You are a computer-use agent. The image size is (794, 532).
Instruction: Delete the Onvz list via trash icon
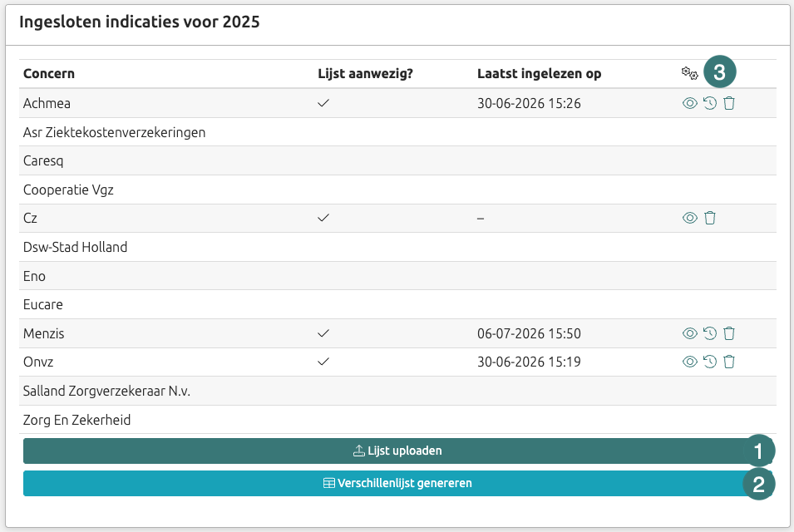(x=729, y=362)
